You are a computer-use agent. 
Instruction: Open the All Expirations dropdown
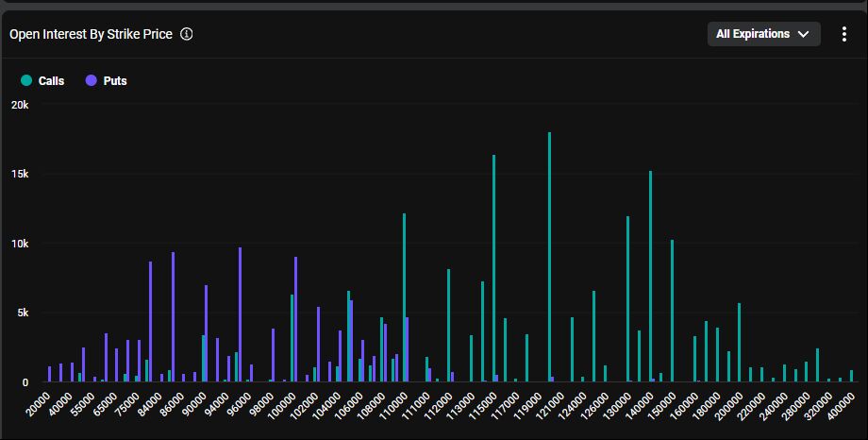(x=763, y=34)
